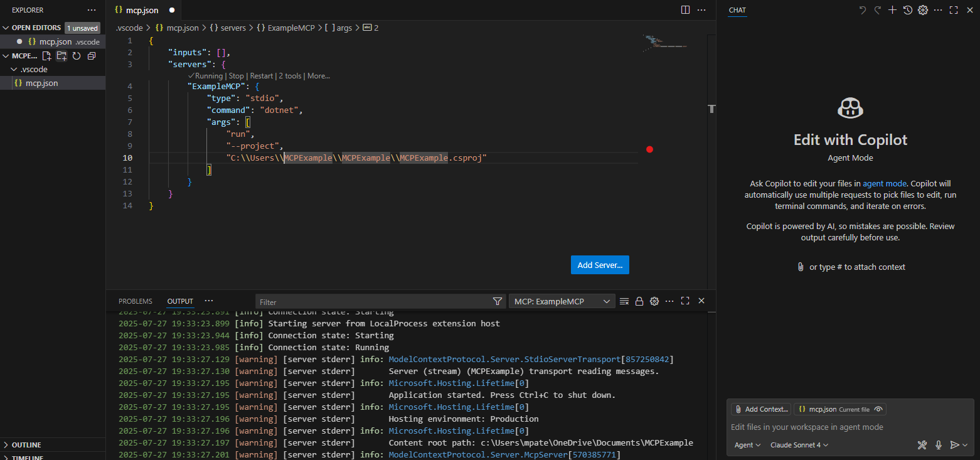Image resolution: width=980 pixels, height=460 pixels.
Task: Open the agent mode link
Action: pyautogui.click(x=885, y=183)
